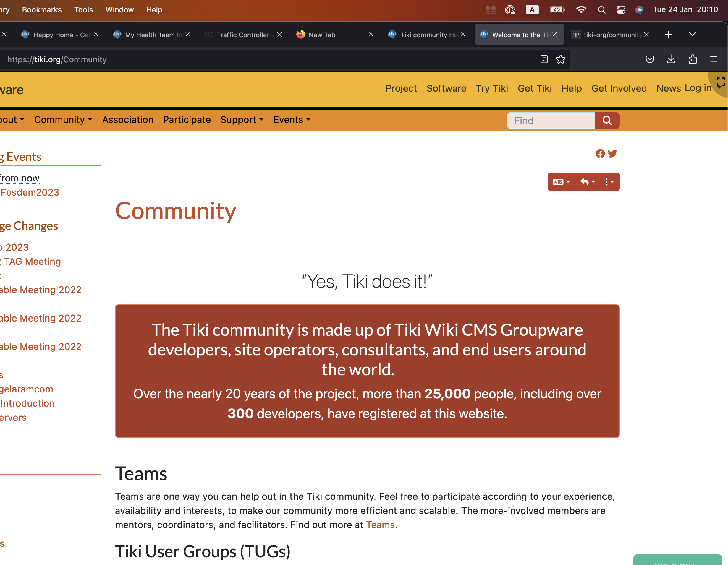Open the Try Tiki link

pyautogui.click(x=492, y=88)
